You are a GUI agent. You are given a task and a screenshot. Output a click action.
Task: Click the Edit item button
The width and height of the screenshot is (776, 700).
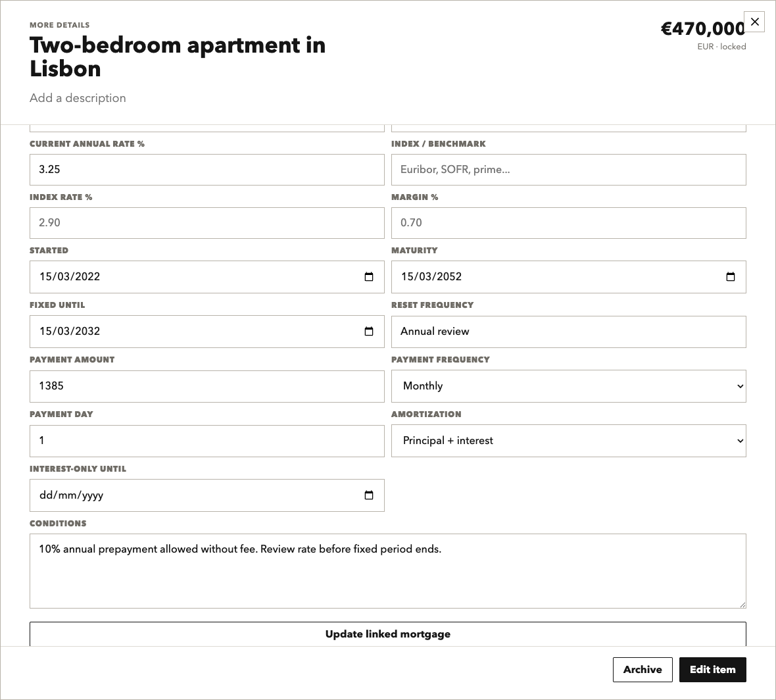point(713,670)
